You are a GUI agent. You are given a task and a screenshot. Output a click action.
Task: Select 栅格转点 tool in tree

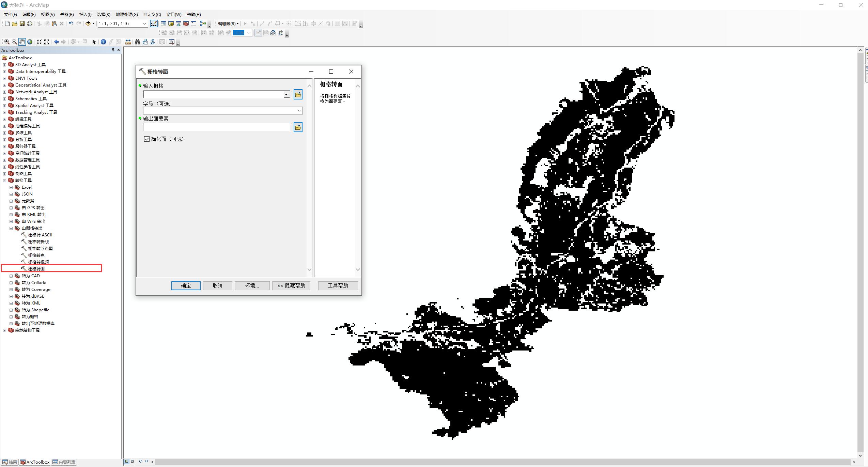coord(36,255)
